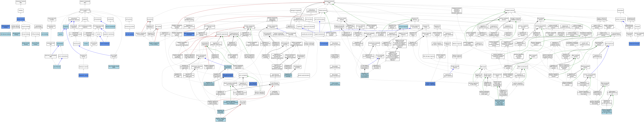Select the 'site of double-strand break' node

(114, 67)
